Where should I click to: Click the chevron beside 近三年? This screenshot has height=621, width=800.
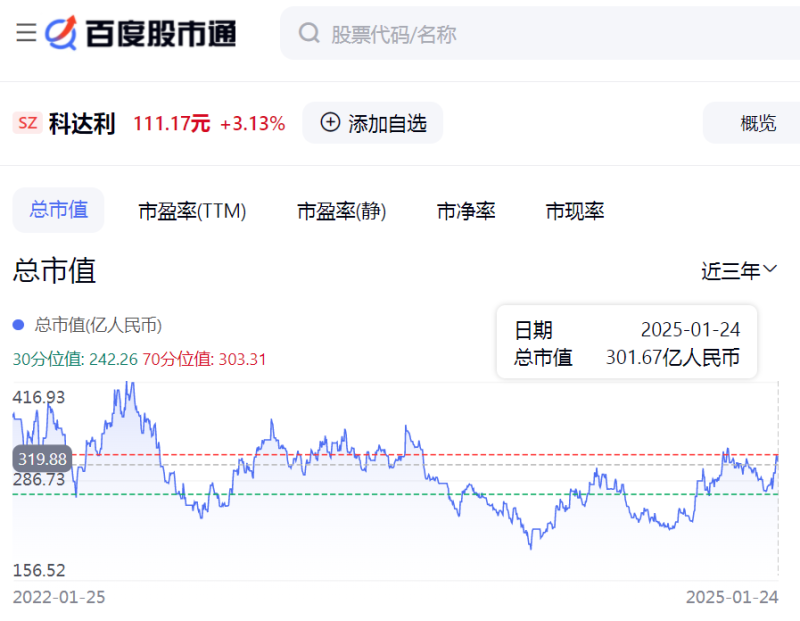coord(770,270)
